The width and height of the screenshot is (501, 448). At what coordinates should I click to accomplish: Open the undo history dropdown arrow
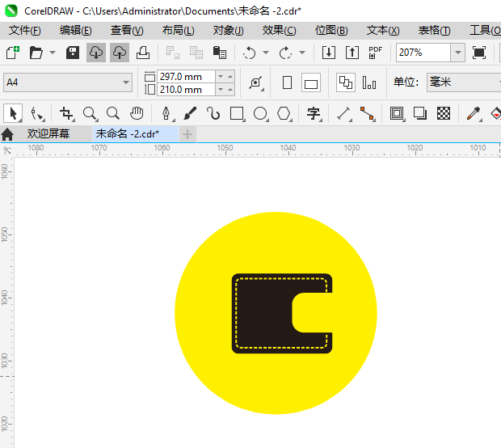coord(266,53)
